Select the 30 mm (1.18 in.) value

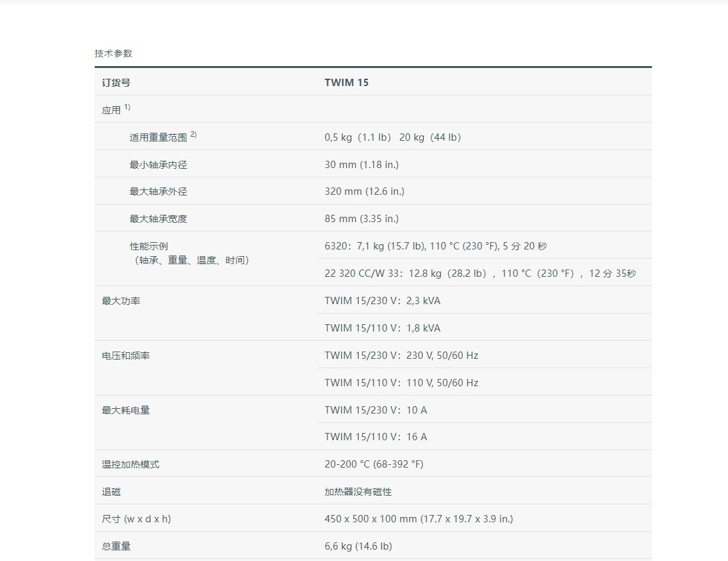point(362,165)
